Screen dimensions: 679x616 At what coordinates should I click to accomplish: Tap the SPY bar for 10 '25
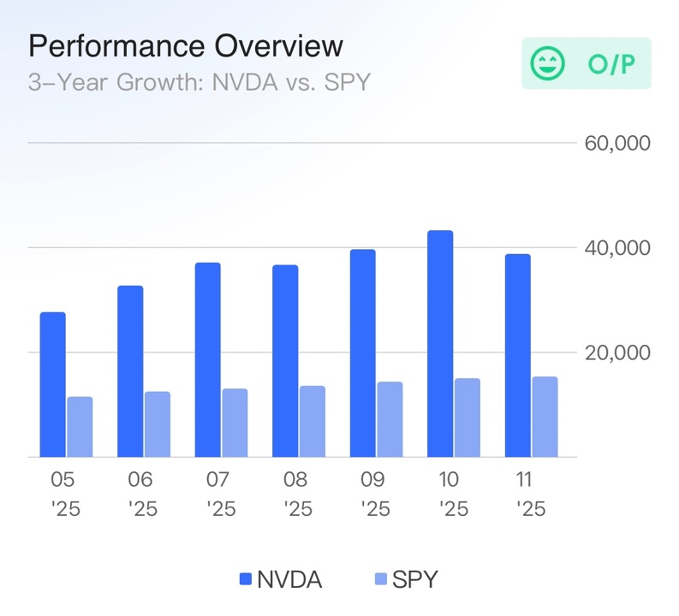(x=468, y=418)
